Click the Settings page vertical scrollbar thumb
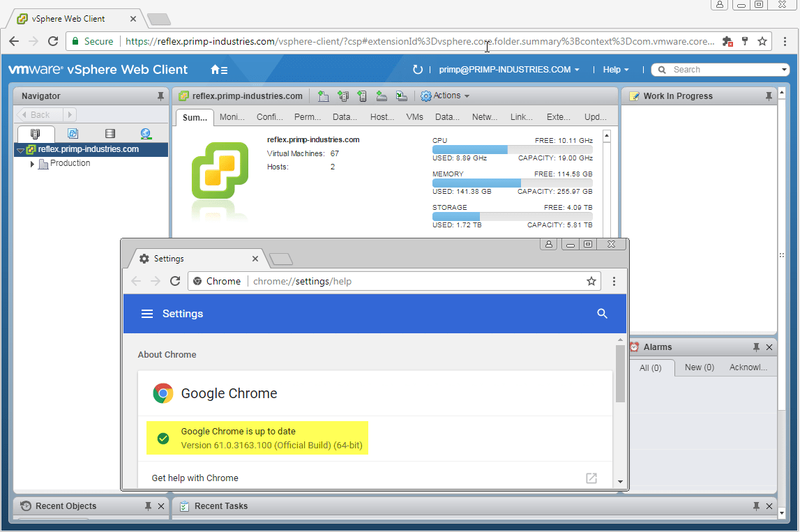The image size is (800, 532). click(x=620, y=374)
